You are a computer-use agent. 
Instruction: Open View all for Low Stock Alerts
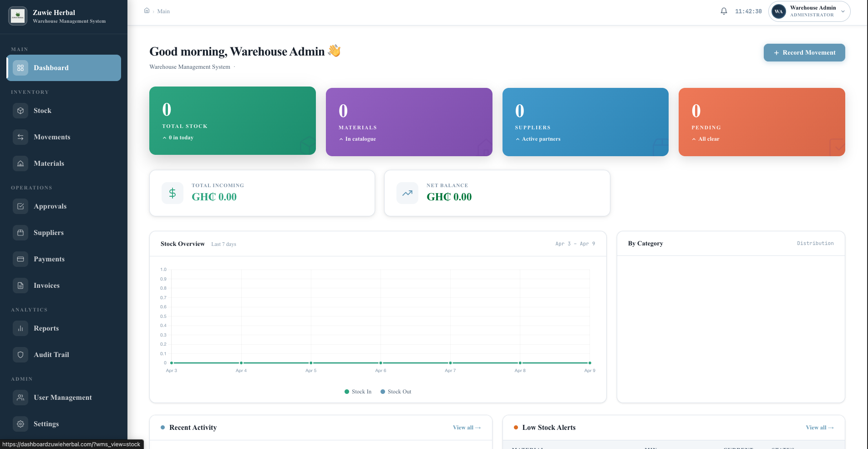pos(819,428)
